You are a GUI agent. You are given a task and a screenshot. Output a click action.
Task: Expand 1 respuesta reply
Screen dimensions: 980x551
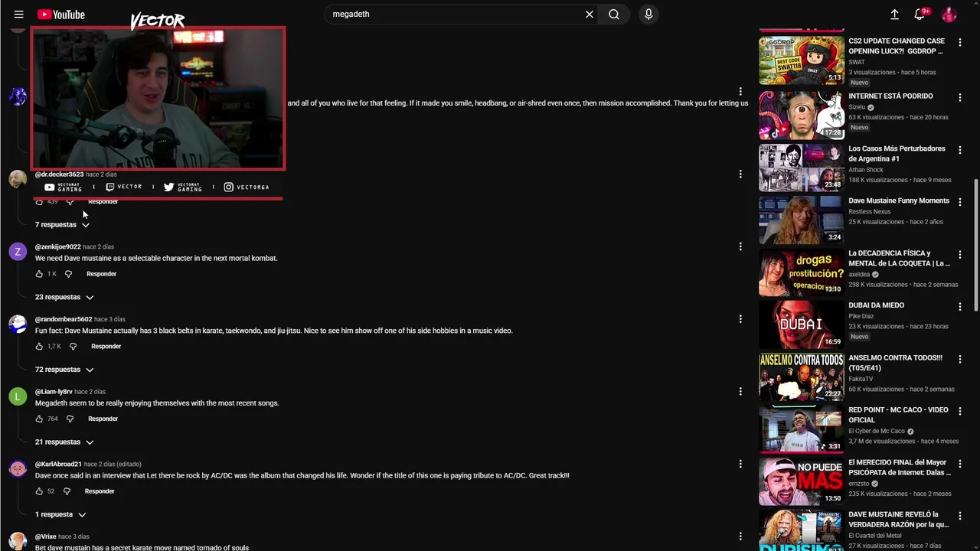[x=60, y=515]
